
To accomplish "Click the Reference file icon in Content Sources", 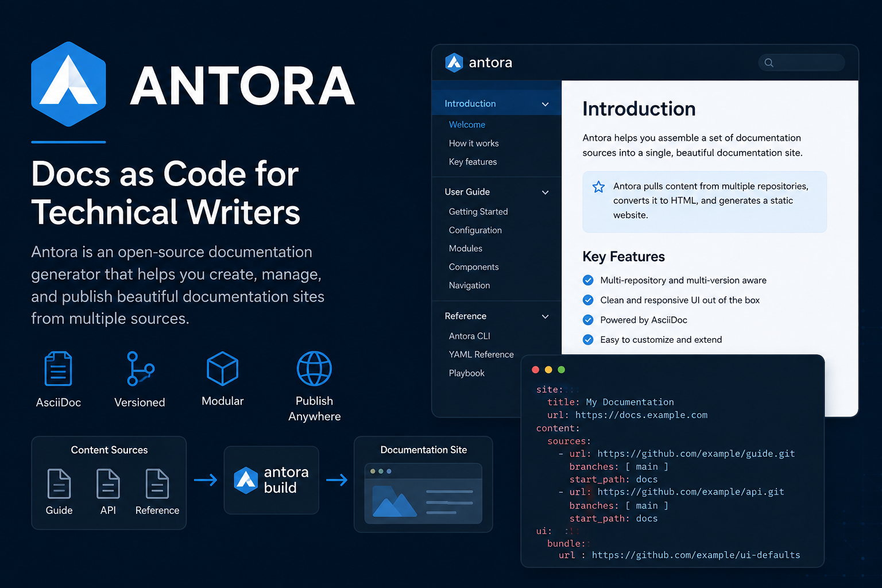I will click(157, 483).
